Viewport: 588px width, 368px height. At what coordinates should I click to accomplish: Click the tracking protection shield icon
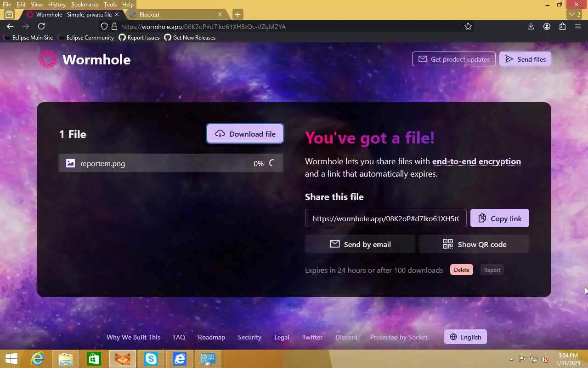pos(104,26)
